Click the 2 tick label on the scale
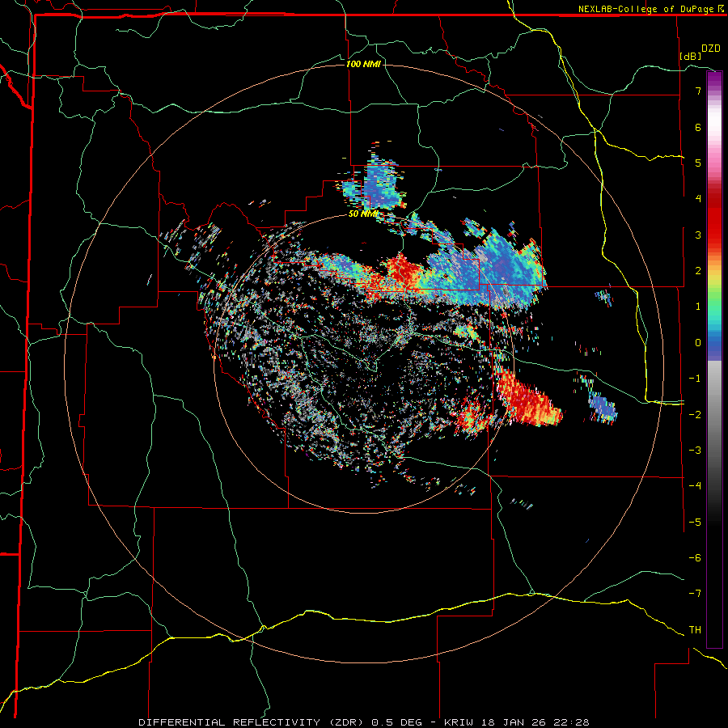This screenshot has width=728, height=728. pos(698,271)
